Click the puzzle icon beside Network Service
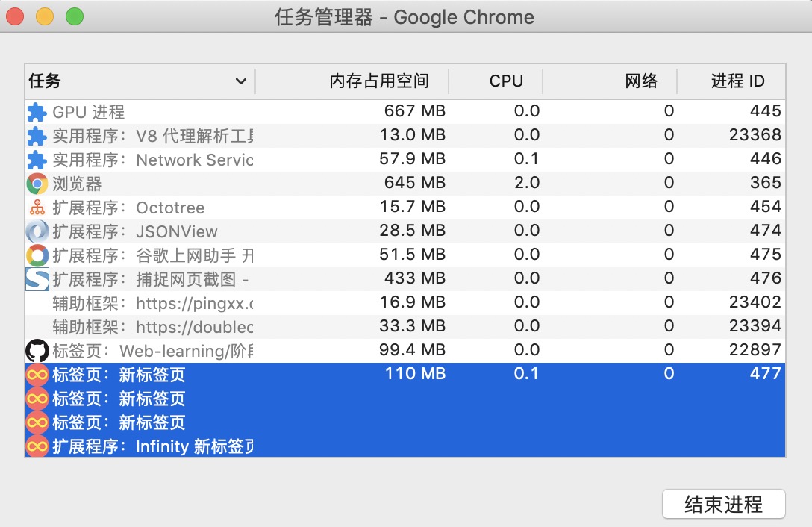 coord(37,160)
